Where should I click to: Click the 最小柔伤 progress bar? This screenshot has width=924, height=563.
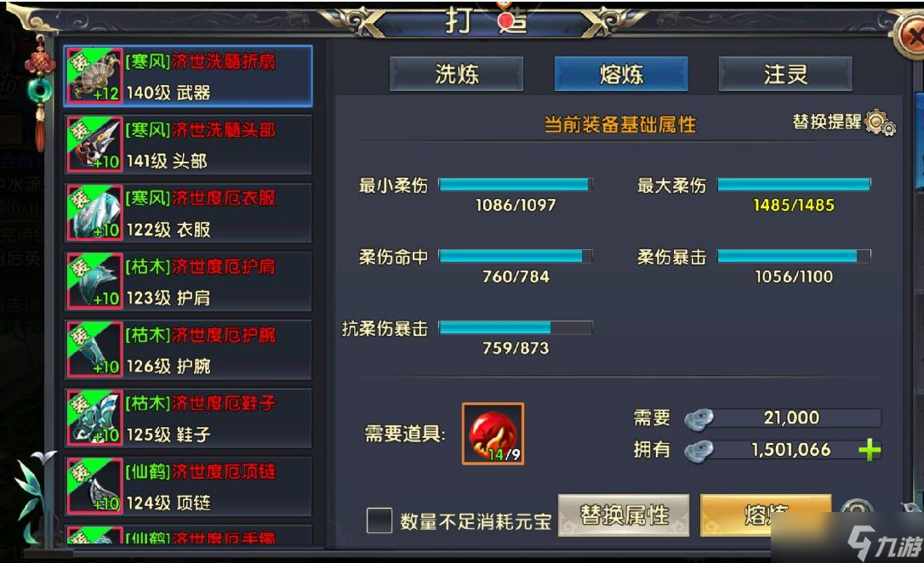pos(516,185)
